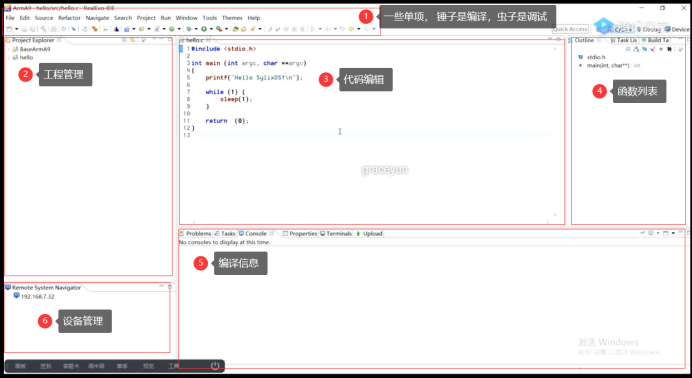The height and width of the screenshot is (378, 692).
Task: Click the Hide Static Members icon in Outline
Action: (653, 49)
